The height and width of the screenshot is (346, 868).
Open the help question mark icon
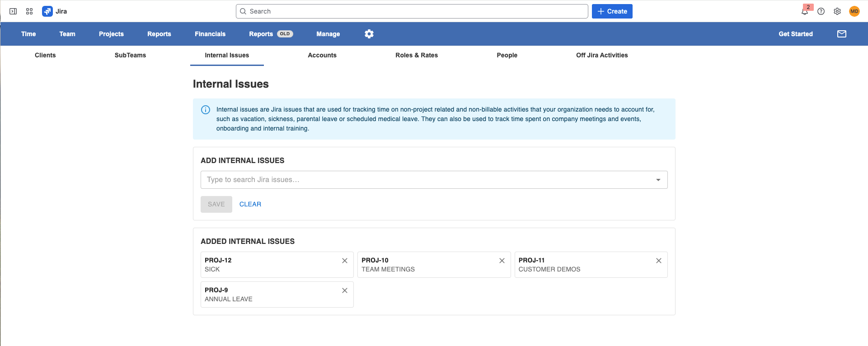tap(821, 11)
